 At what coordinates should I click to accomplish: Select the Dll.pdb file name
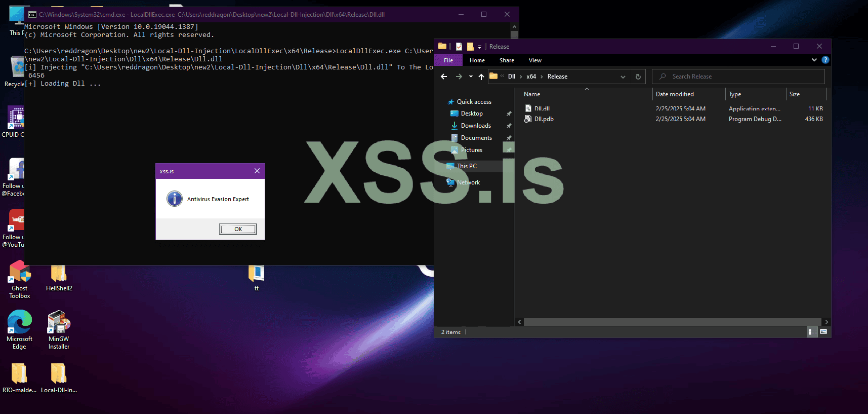[544, 119]
